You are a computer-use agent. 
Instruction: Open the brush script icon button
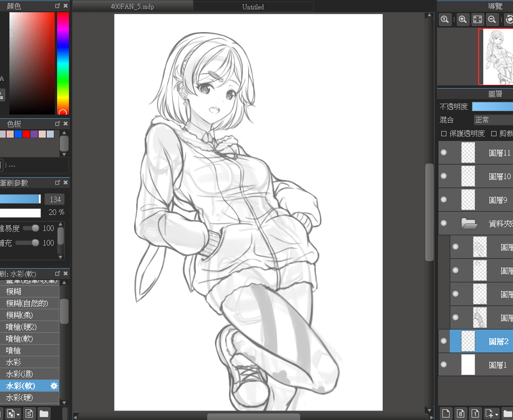click(x=29, y=413)
